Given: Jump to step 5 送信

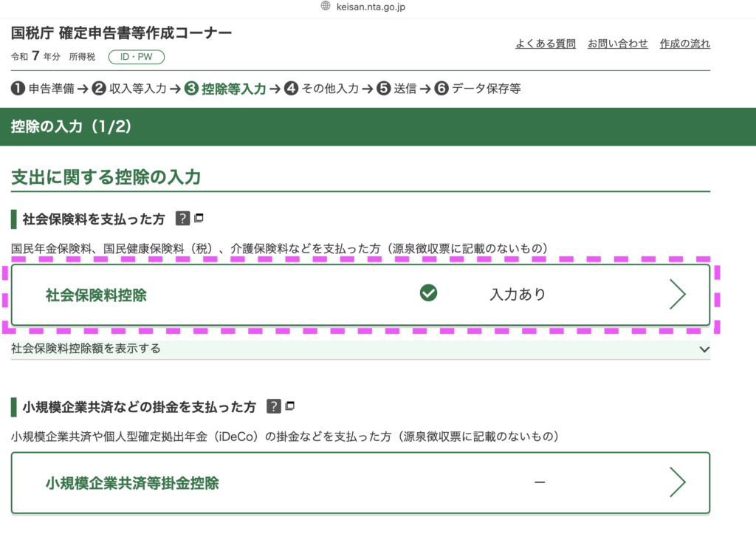Looking at the screenshot, I should 396,89.
